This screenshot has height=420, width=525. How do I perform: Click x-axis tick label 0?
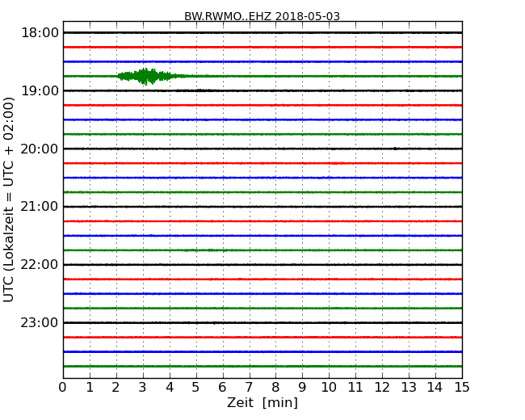pos(63,387)
